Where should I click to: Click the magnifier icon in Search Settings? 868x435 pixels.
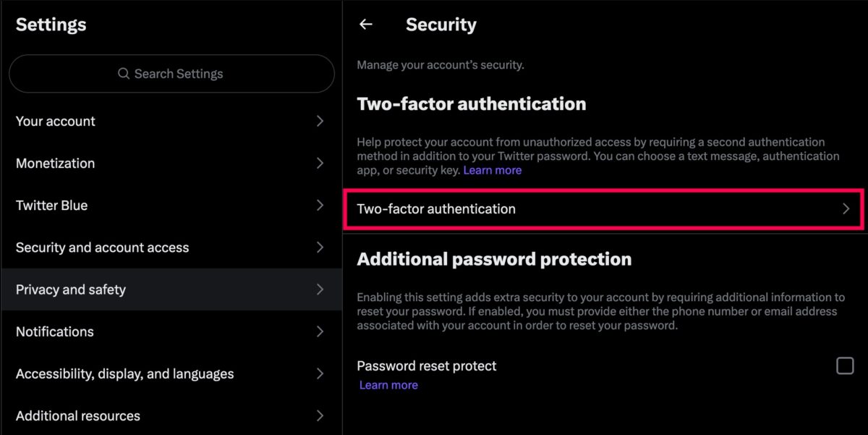pyautogui.click(x=124, y=73)
